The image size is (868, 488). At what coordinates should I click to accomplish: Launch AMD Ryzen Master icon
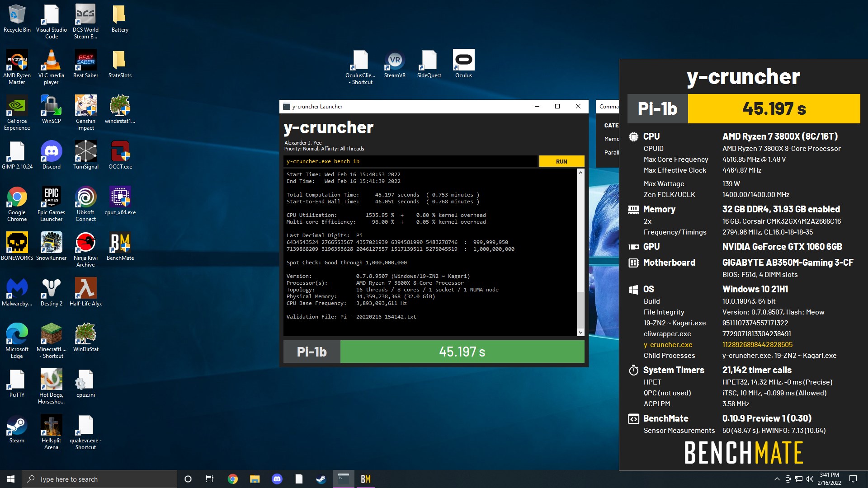(x=17, y=67)
